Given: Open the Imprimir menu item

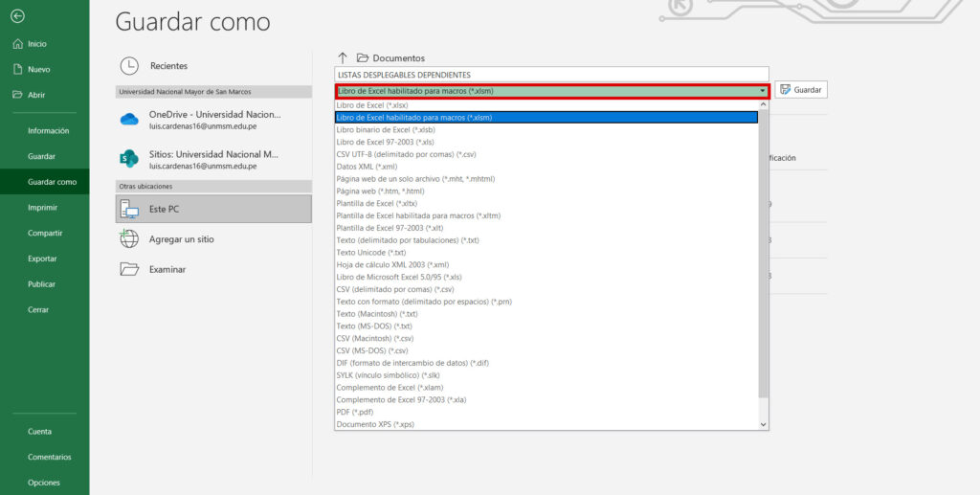Looking at the screenshot, I should tap(43, 208).
